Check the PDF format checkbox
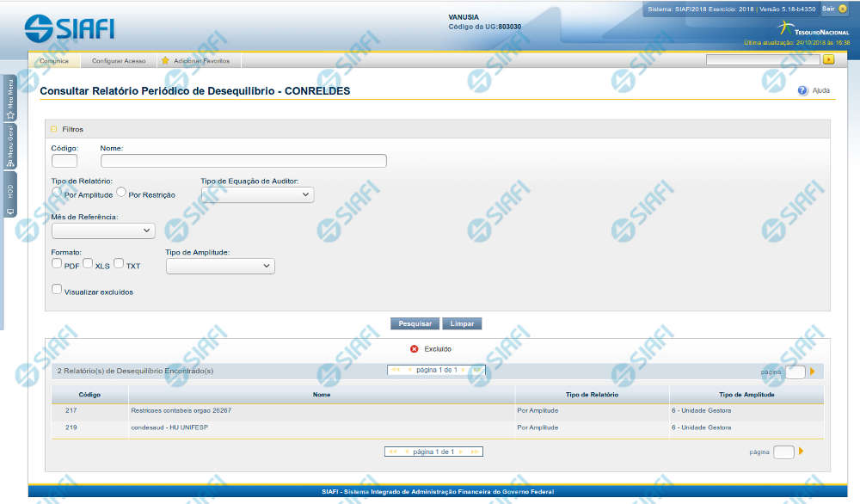The image size is (860, 504). click(x=57, y=264)
